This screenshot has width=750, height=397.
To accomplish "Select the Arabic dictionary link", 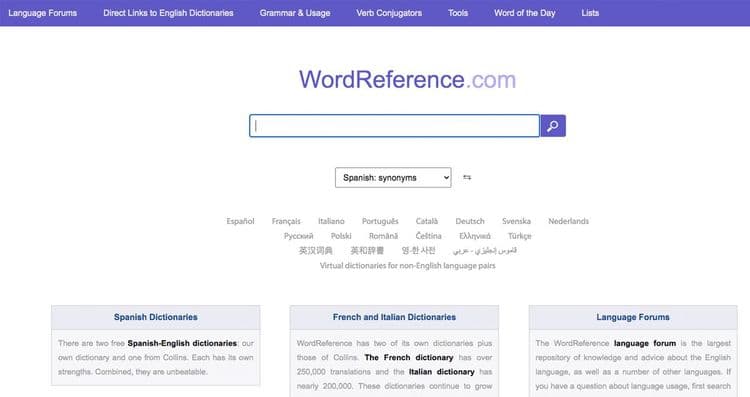I will pos(485,251).
